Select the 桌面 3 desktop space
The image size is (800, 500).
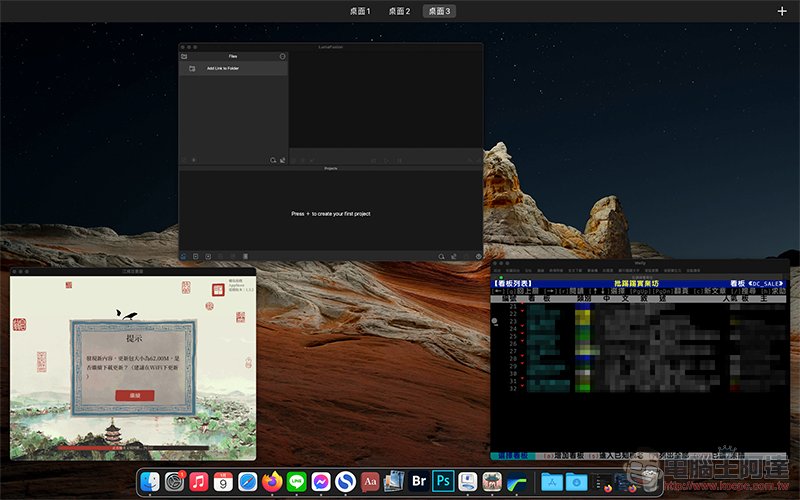click(438, 11)
